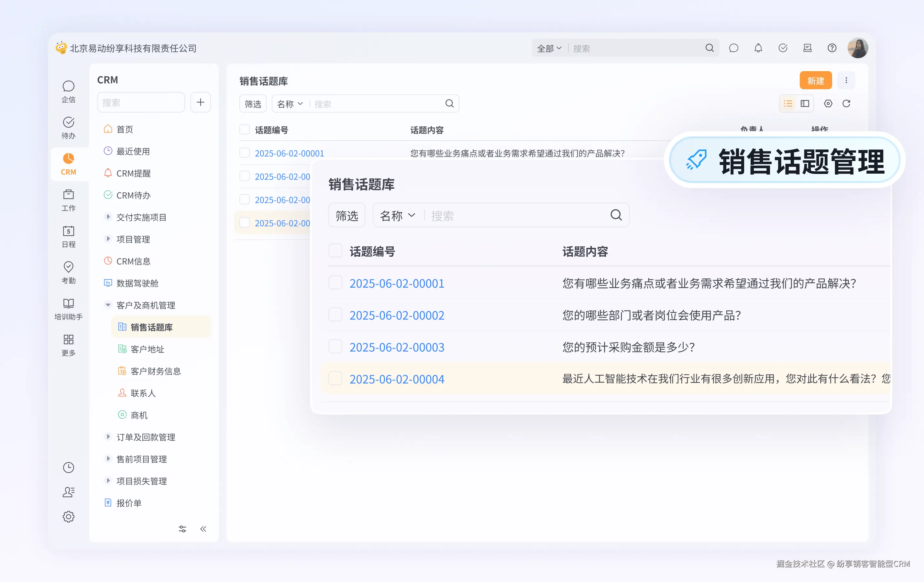Viewport: 924px width, 582px height.
Task: Click the refresh icon in list toolbar
Action: coord(846,103)
